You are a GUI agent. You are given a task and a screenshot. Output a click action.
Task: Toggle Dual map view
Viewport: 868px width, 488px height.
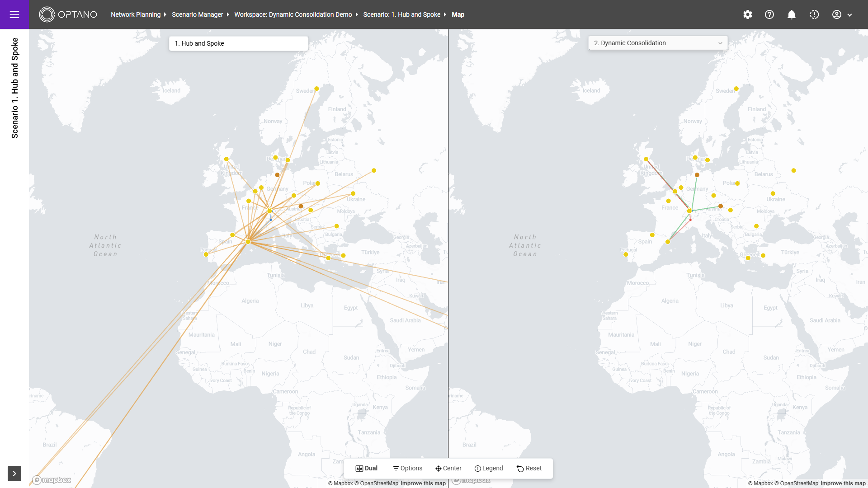pos(367,468)
